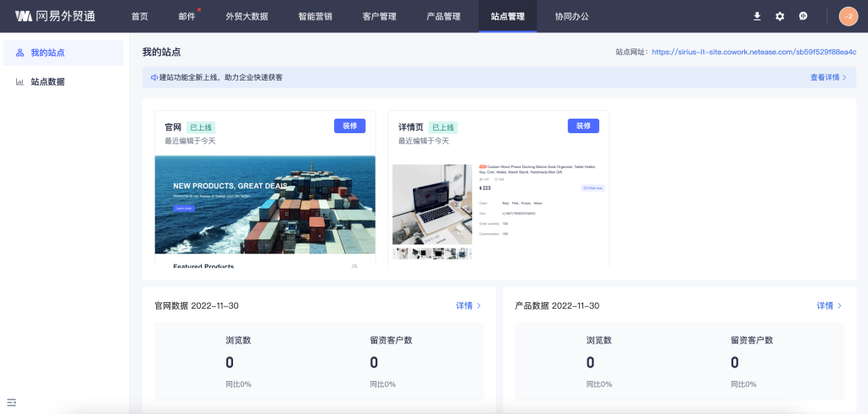Click the 官网 container ship preview

[x=265, y=204]
